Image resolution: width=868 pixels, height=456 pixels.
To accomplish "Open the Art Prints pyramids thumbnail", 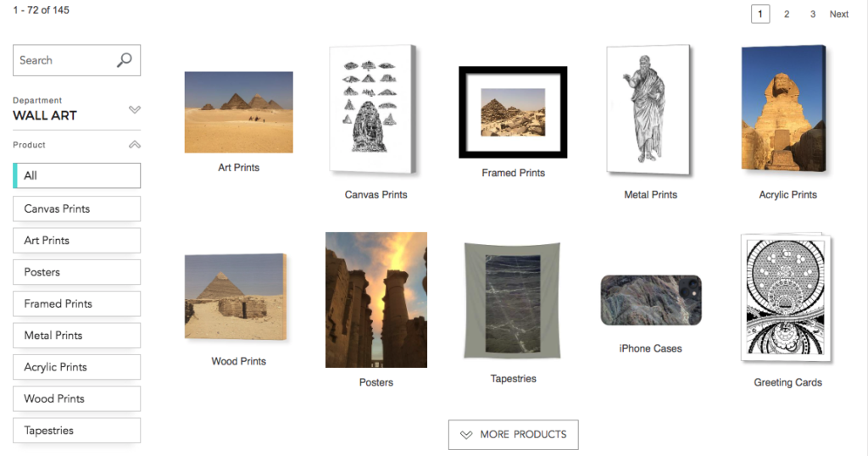I will pos(238,112).
